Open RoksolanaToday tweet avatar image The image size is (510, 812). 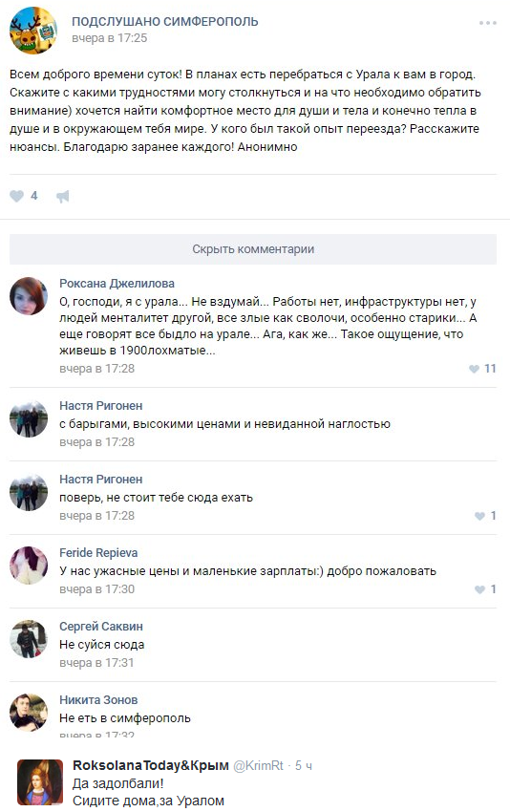[40, 782]
